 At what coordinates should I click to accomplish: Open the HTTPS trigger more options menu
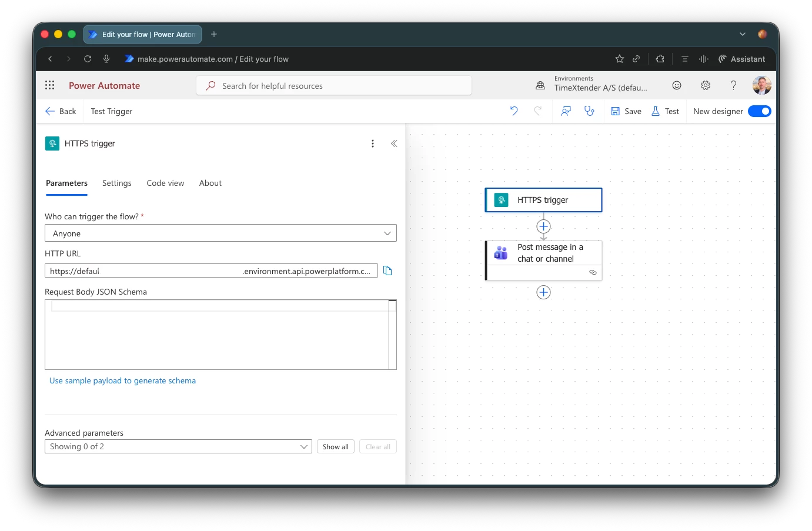(373, 143)
